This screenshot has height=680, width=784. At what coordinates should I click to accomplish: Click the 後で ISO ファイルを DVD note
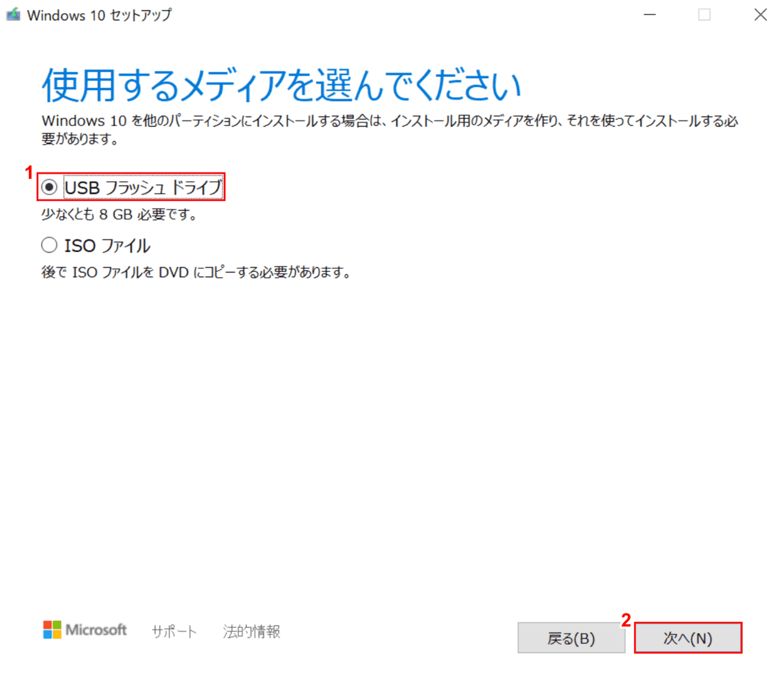[x=196, y=273]
